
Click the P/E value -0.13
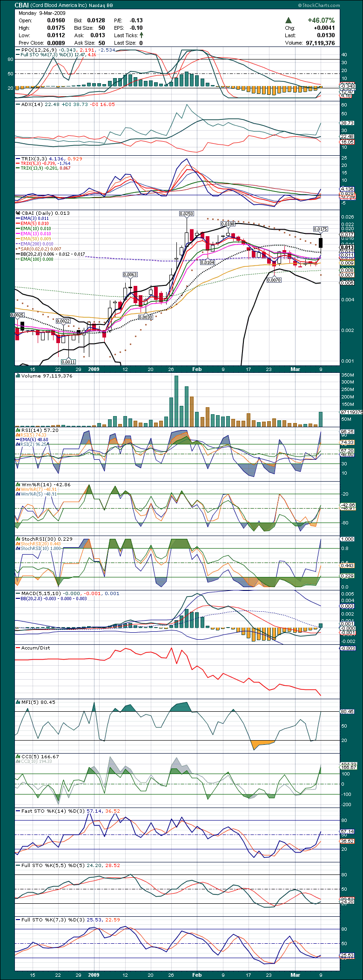[136, 20]
